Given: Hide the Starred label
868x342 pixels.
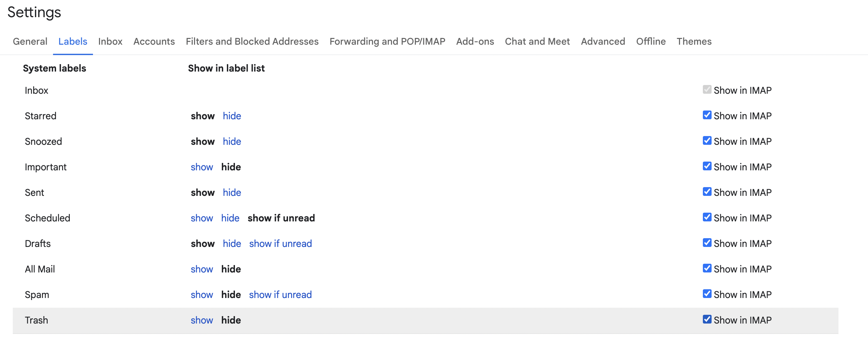Looking at the screenshot, I should [x=232, y=116].
